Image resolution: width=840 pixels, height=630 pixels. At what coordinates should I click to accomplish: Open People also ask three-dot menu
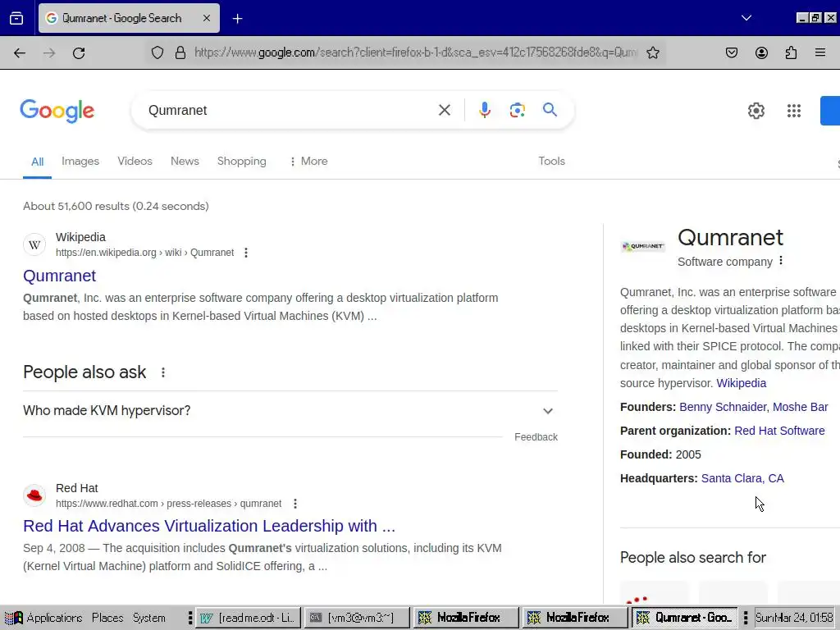click(x=163, y=372)
